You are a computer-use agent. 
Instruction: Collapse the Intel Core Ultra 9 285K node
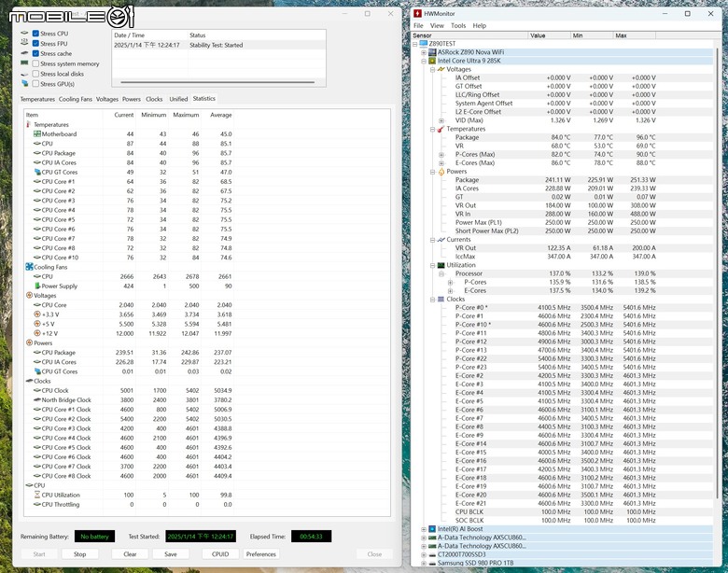point(424,61)
